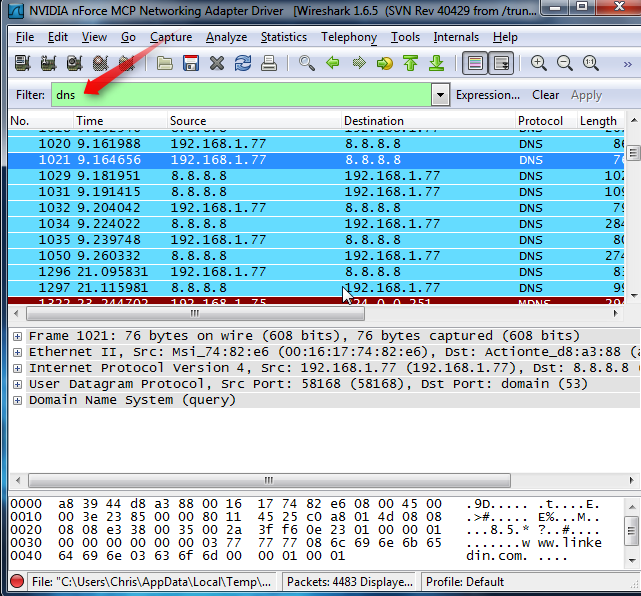Open the Help menu
The width and height of the screenshot is (641, 596).
[x=505, y=37]
